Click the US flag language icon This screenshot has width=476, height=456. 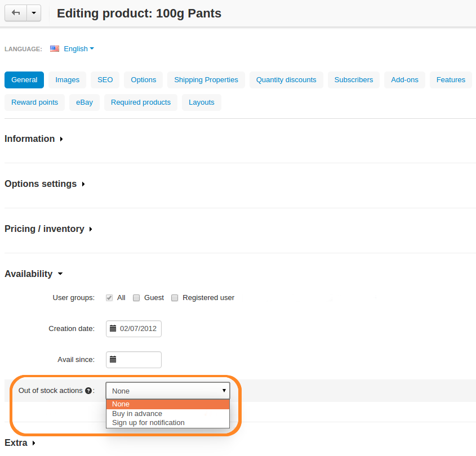pos(55,49)
